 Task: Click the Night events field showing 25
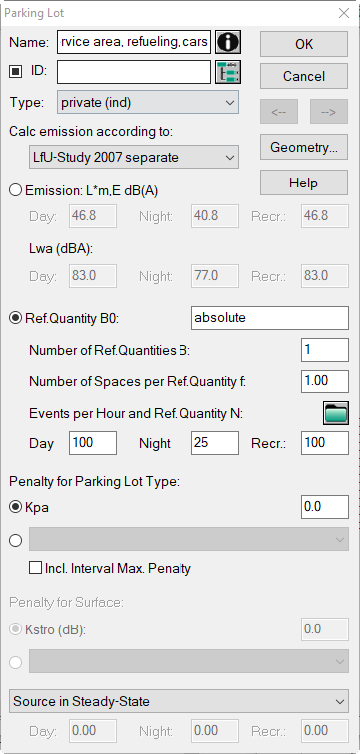pos(215,443)
